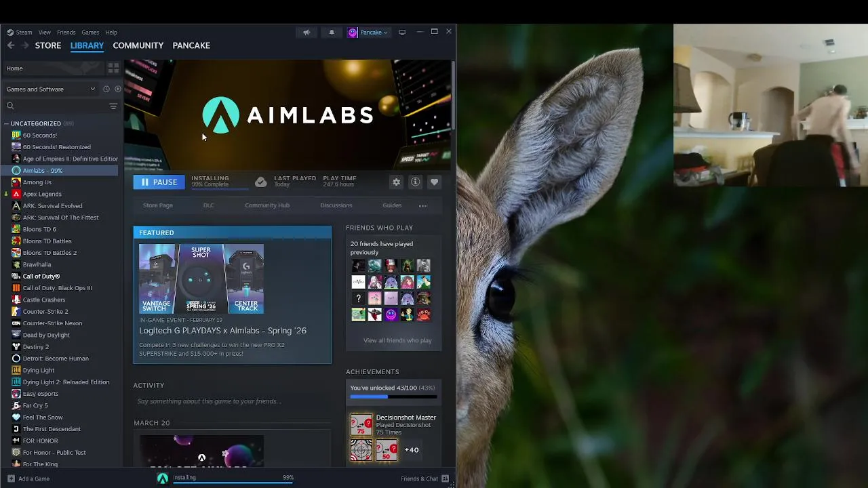
Task: Click Add a Game
Action: tap(28, 479)
